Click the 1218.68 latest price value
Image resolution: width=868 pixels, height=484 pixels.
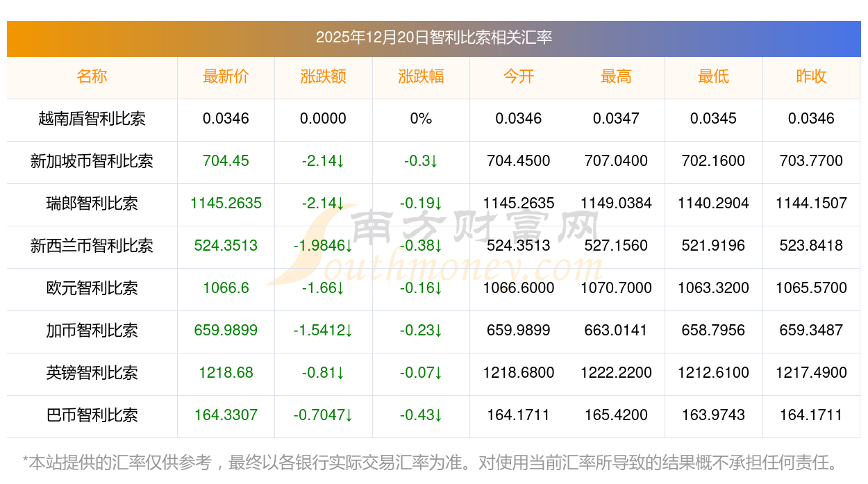pos(226,373)
